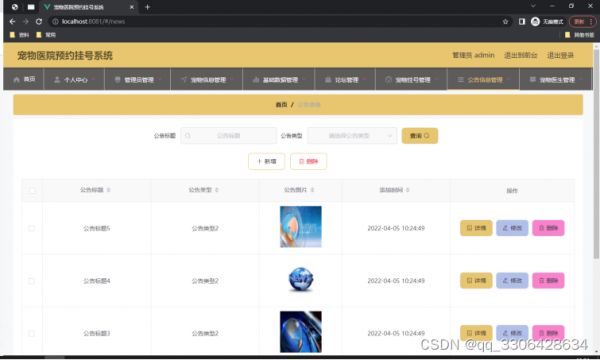Tick the checkbox for row 公告标题4
Screen dimensions: 600x360
coord(31,281)
